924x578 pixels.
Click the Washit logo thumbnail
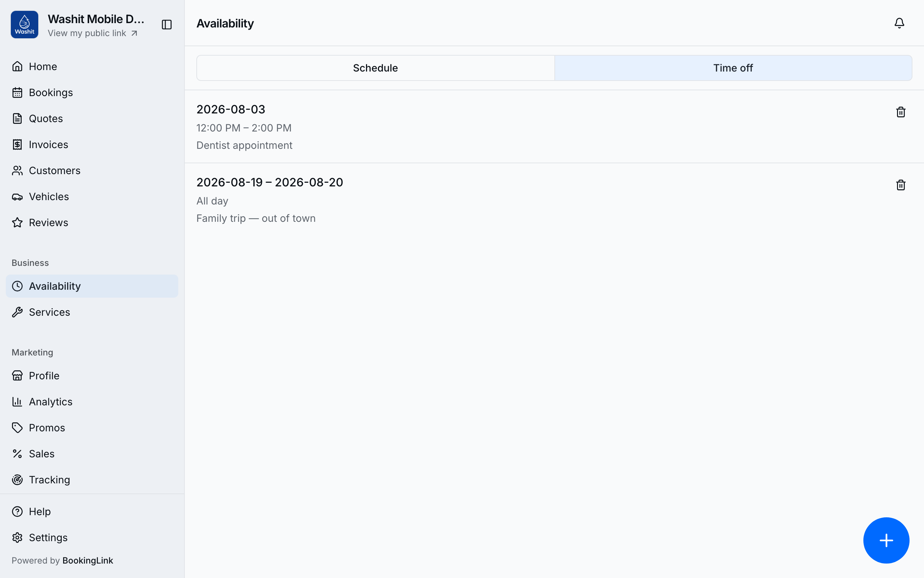click(25, 25)
